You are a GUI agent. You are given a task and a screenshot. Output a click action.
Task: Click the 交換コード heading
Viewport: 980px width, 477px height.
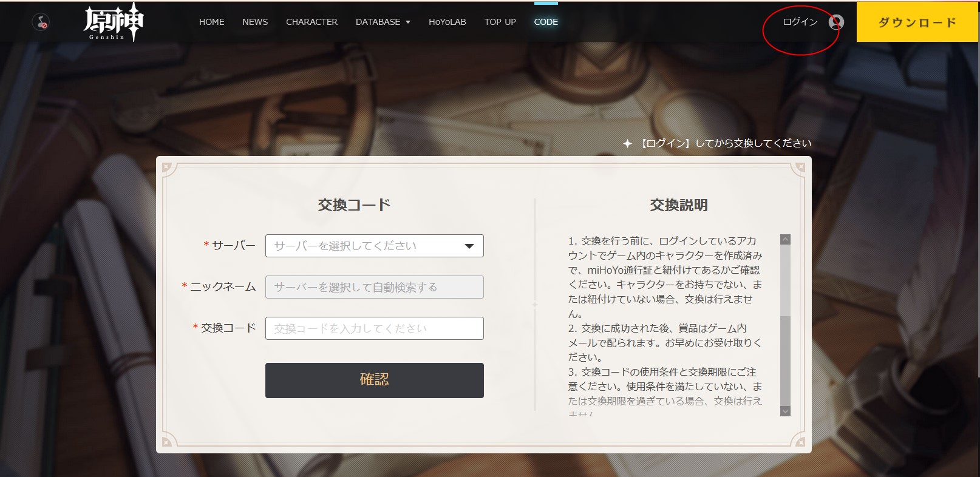pyautogui.click(x=354, y=205)
